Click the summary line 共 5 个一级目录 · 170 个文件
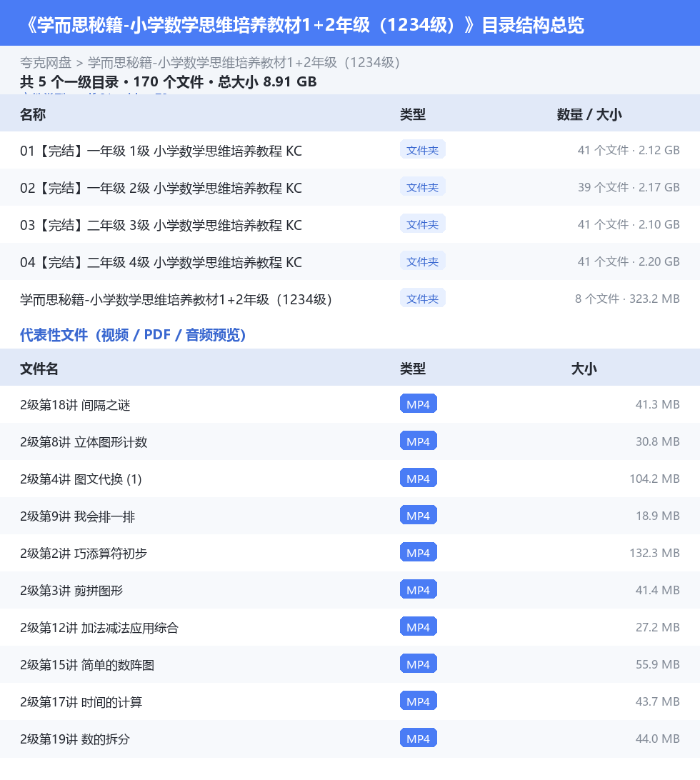 coord(168,81)
